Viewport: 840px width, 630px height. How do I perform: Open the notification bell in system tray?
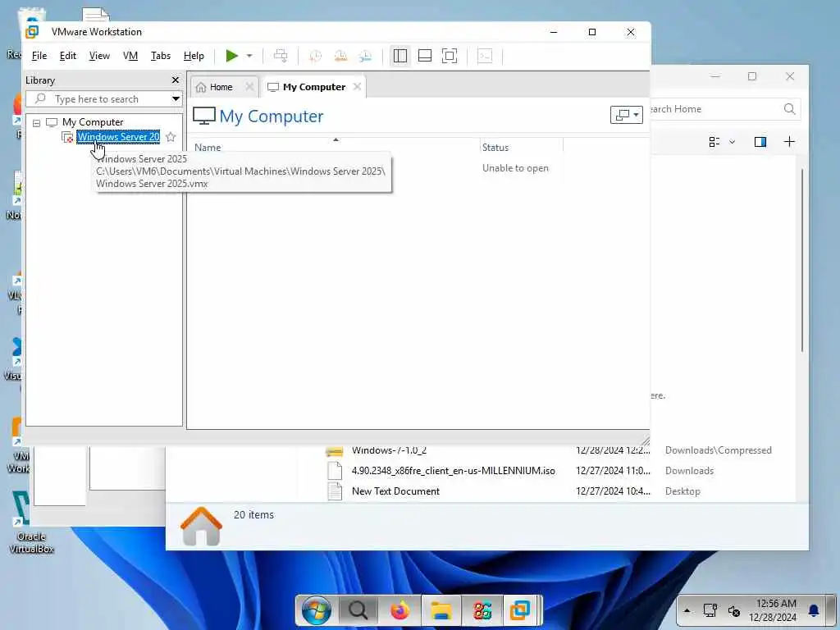[x=814, y=610]
